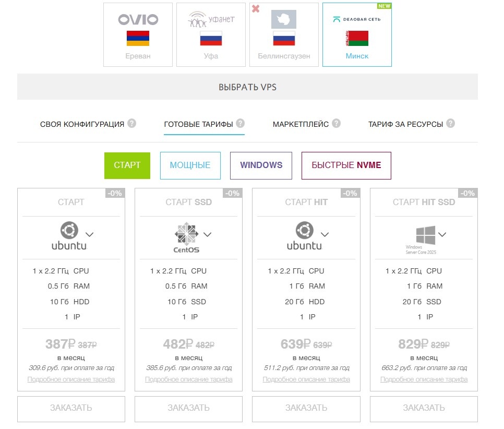This screenshot has height=429, width=504.
Task: Click help icon beside Маркетплейс
Action: (x=337, y=124)
